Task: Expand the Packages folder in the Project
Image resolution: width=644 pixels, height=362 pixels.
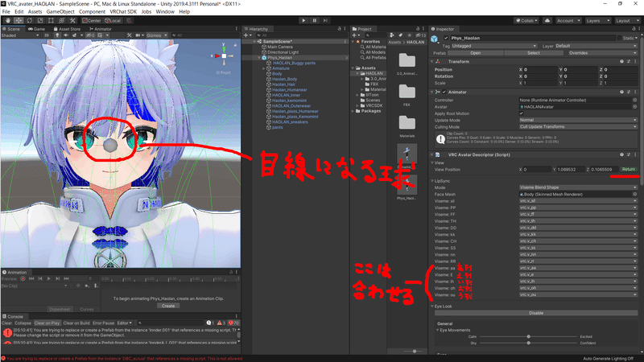Action: coord(353,111)
